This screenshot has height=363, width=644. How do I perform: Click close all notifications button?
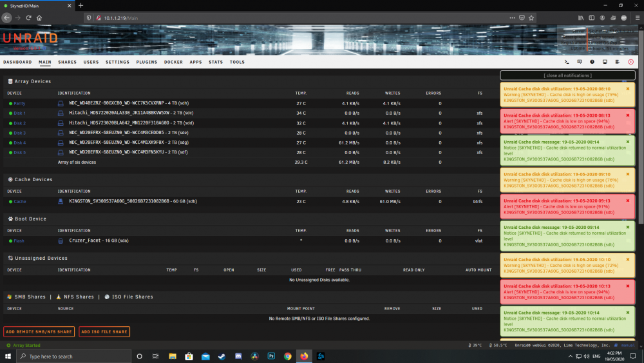tap(567, 75)
